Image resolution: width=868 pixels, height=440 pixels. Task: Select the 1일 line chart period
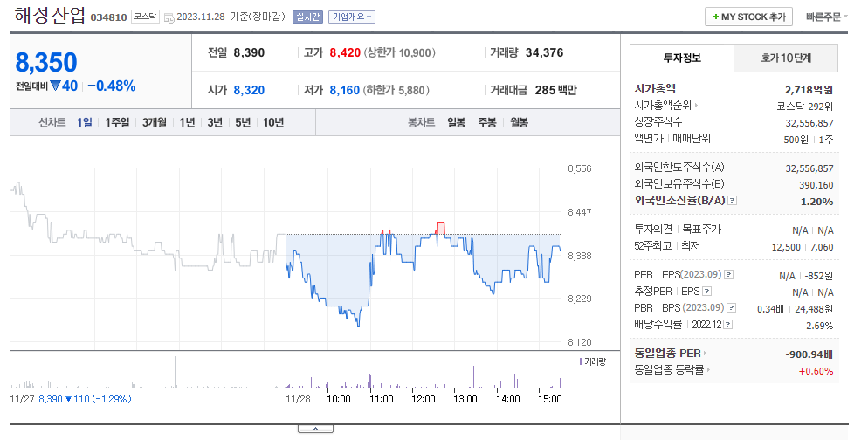[x=85, y=122]
